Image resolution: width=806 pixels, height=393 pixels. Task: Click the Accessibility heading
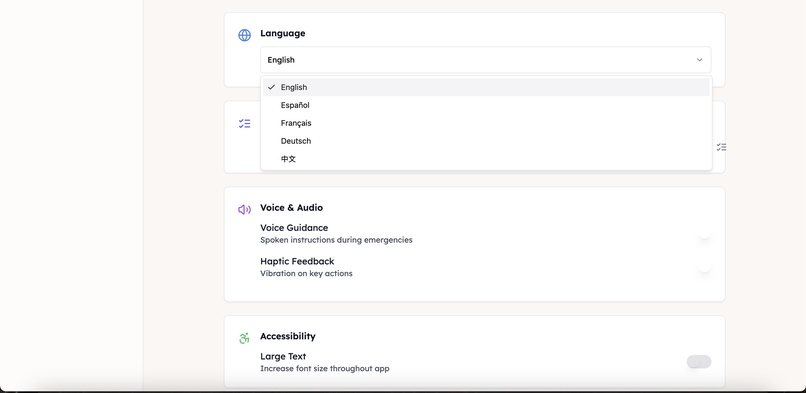(x=288, y=336)
